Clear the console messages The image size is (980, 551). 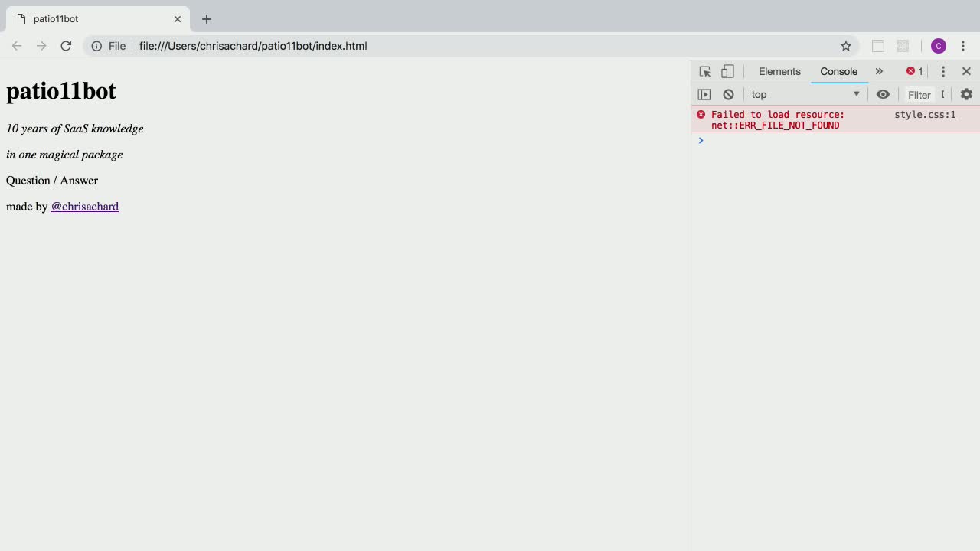[728, 94]
